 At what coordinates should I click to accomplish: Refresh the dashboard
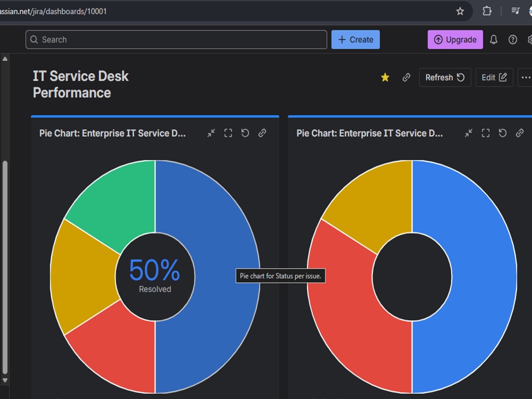point(445,77)
